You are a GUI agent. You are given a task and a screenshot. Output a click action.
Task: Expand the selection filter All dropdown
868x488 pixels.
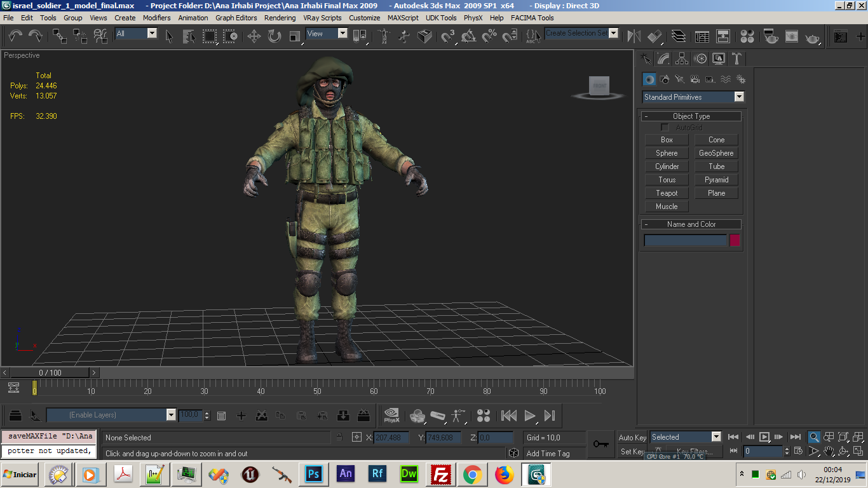(152, 34)
